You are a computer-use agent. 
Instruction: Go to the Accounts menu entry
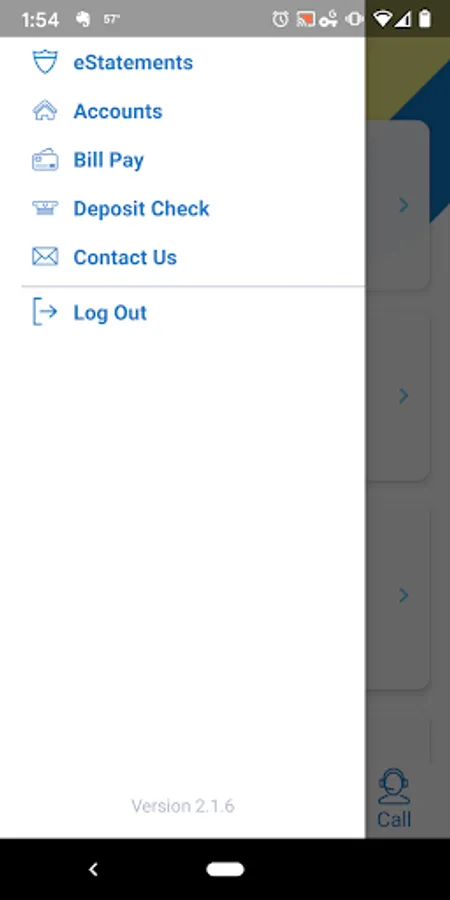point(118,111)
